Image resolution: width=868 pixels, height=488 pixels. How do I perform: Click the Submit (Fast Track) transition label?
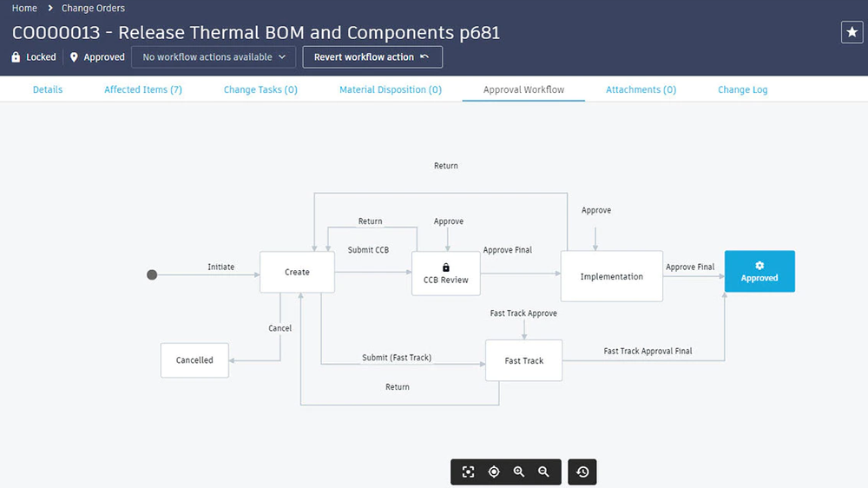[x=397, y=357]
